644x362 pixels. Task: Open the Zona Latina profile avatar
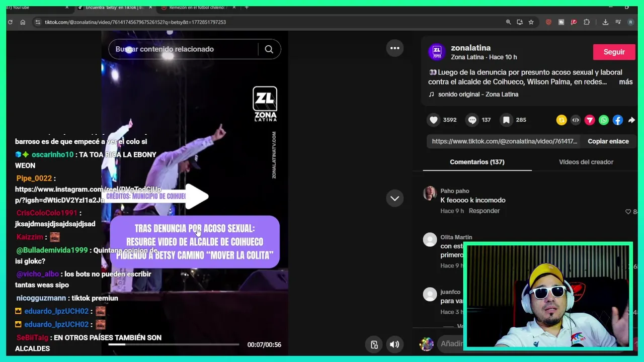pyautogui.click(x=437, y=52)
